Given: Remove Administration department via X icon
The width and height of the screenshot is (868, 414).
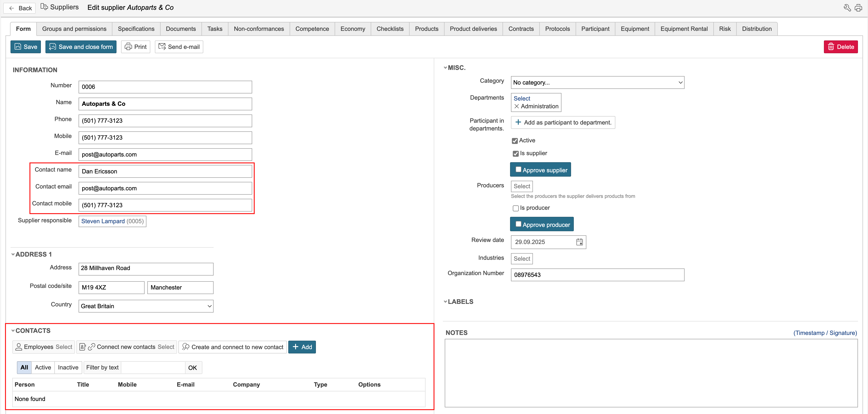Looking at the screenshot, I should (x=516, y=106).
